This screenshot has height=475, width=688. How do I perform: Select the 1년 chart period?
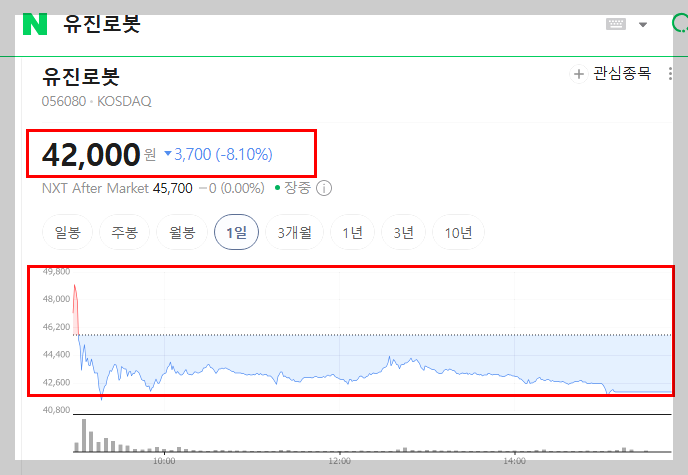(x=352, y=232)
